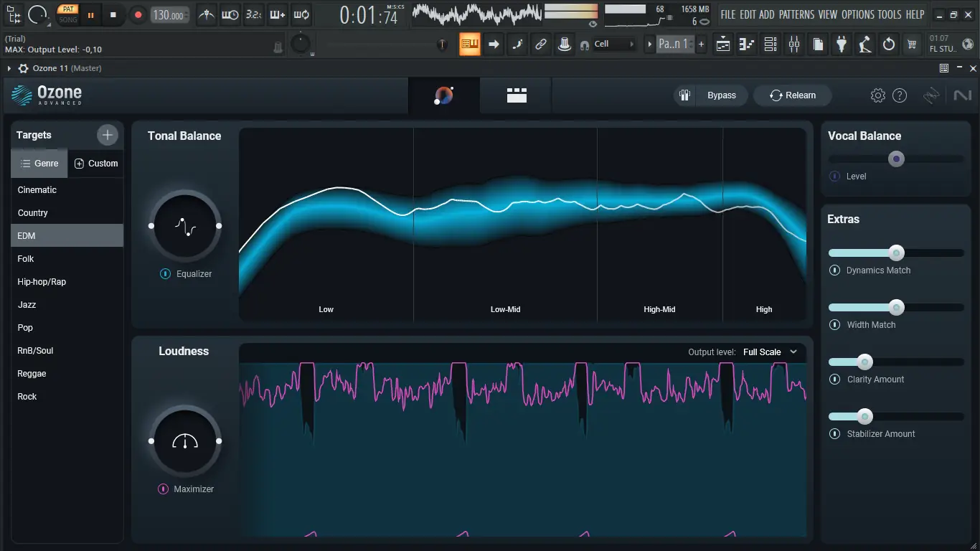Stop playback in FL Studio transport
Image resolution: width=980 pixels, height=551 pixels.
(113, 14)
